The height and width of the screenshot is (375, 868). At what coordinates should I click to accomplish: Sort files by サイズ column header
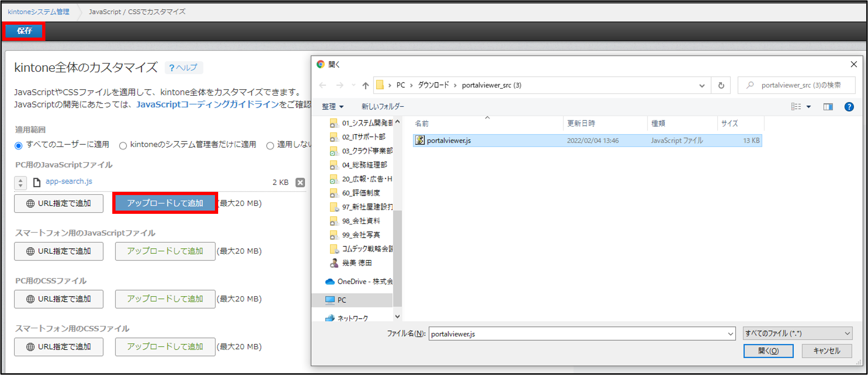coord(741,123)
